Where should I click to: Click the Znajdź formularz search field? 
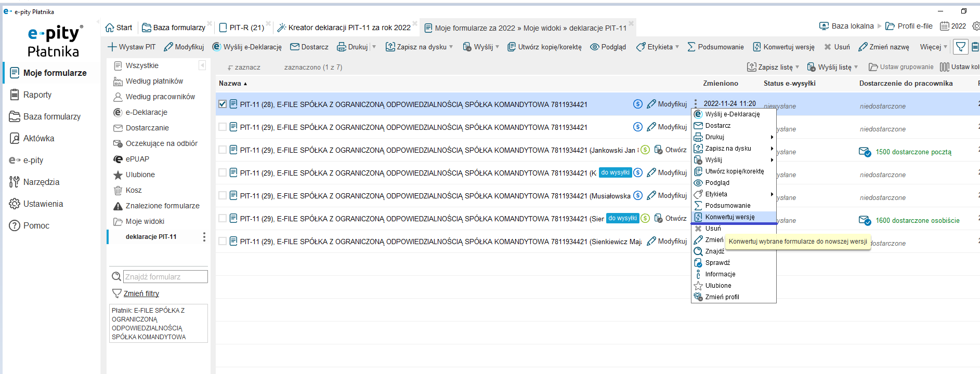click(x=165, y=276)
